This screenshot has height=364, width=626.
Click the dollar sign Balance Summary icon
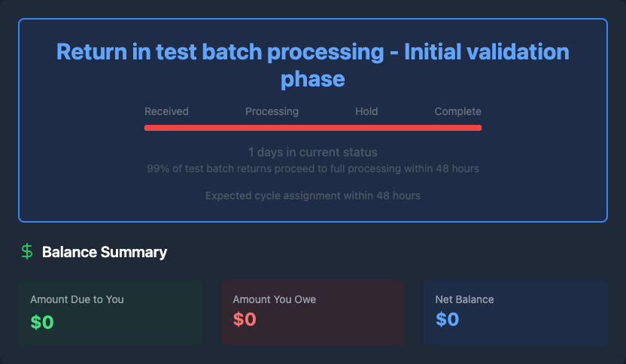click(x=27, y=252)
